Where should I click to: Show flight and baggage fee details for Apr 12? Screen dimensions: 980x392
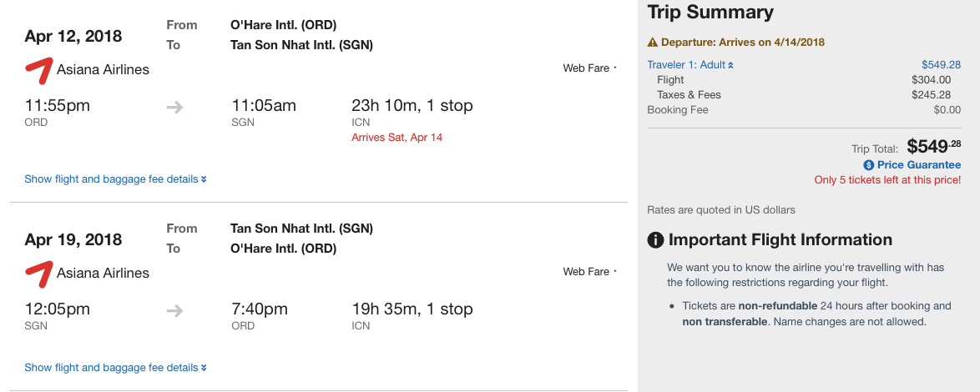pyautogui.click(x=115, y=179)
